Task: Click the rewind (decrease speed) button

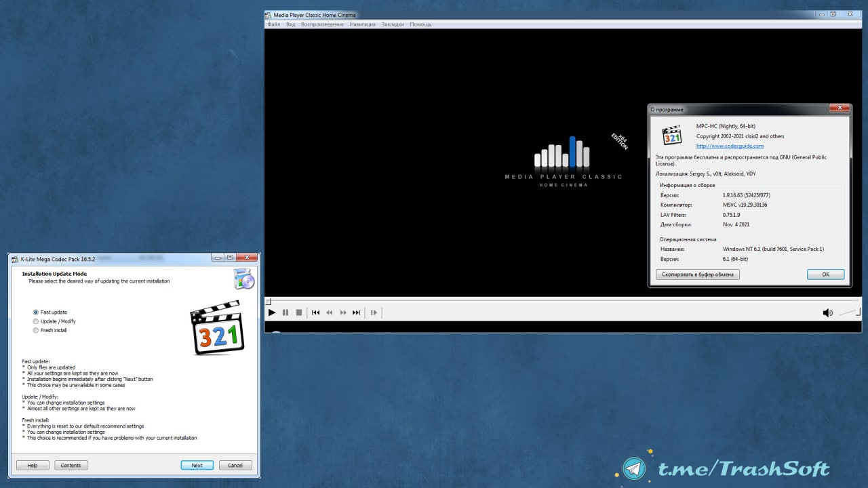Action: (330, 312)
